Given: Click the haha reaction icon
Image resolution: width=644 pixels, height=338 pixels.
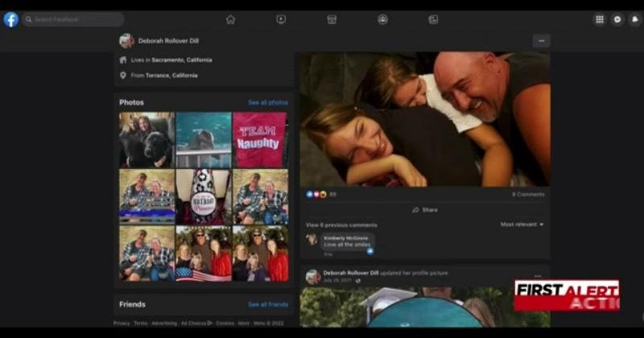Looking at the screenshot, I should (x=324, y=194).
